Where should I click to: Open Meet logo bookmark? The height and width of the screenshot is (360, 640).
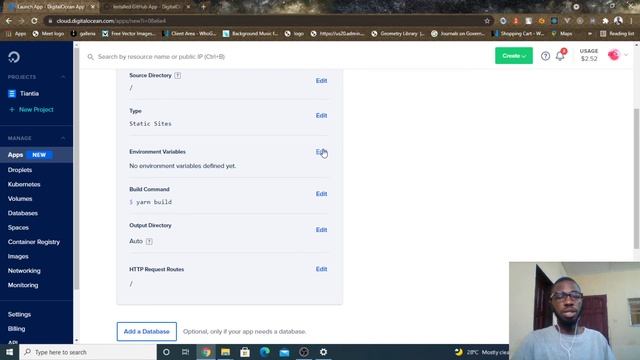pos(48,34)
